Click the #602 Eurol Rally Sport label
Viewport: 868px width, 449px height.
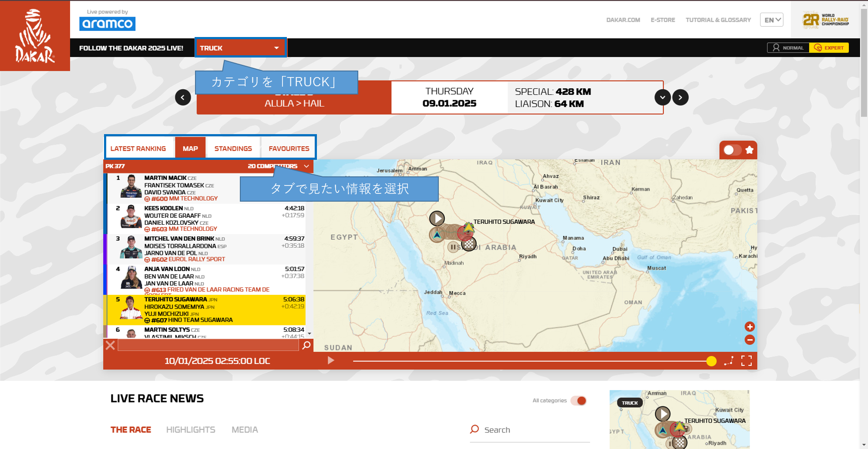185,260
